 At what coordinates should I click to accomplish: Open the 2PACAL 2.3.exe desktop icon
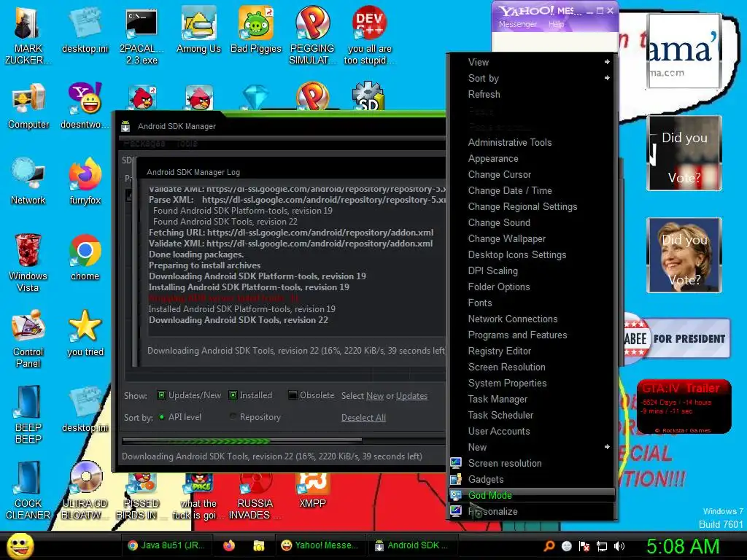click(x=142, y=36)
